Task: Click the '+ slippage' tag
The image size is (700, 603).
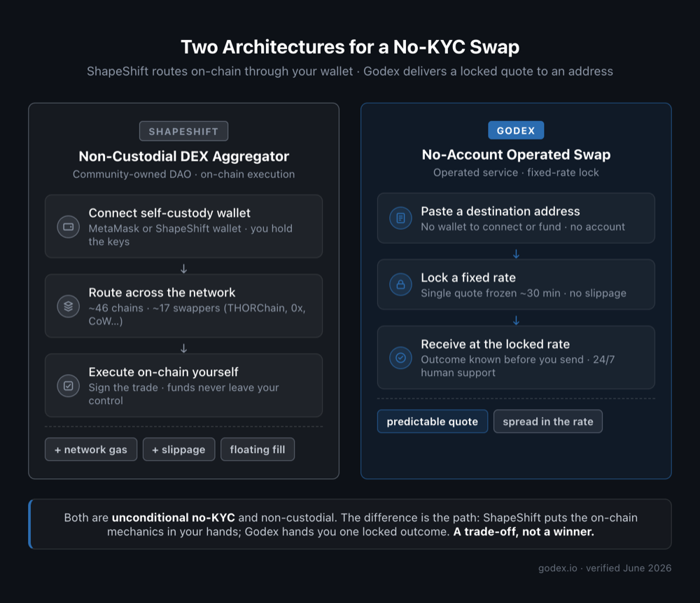Action: [178, 450]
